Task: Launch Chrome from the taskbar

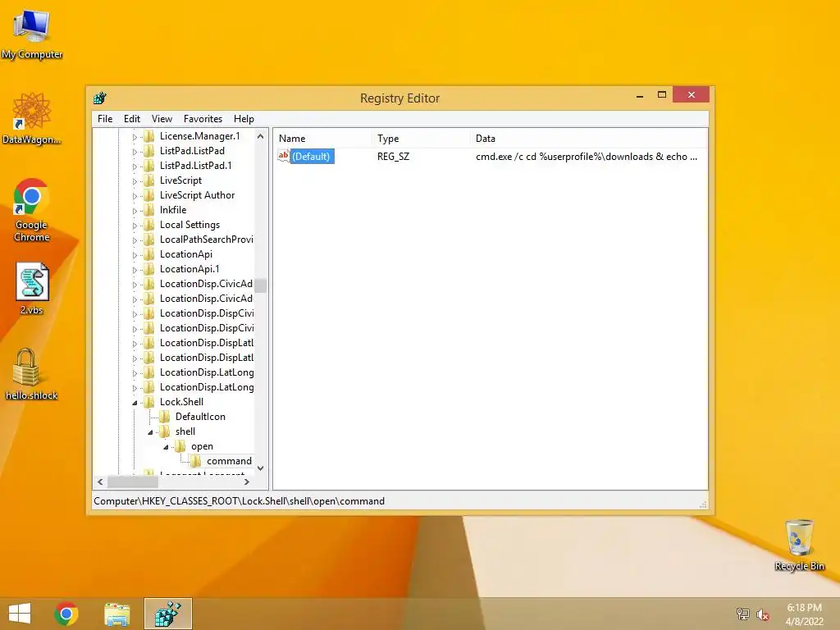Action: click(x=66, y=614)
